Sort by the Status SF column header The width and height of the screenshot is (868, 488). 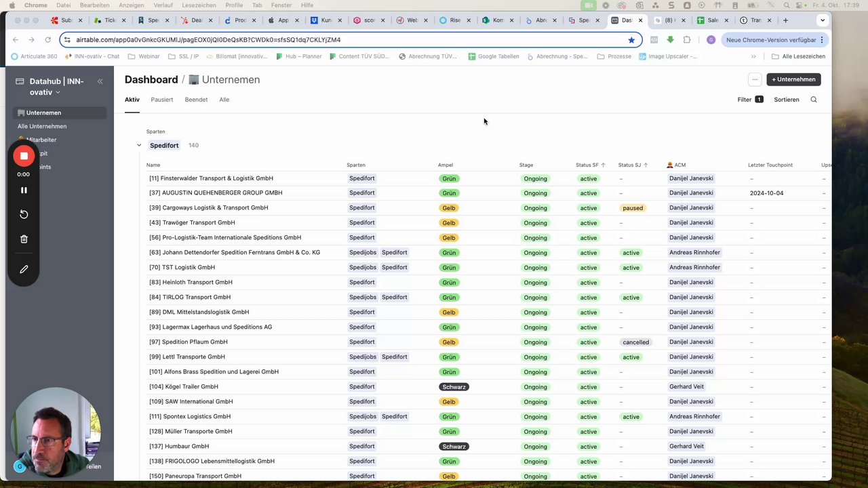(x=590, y=165)
